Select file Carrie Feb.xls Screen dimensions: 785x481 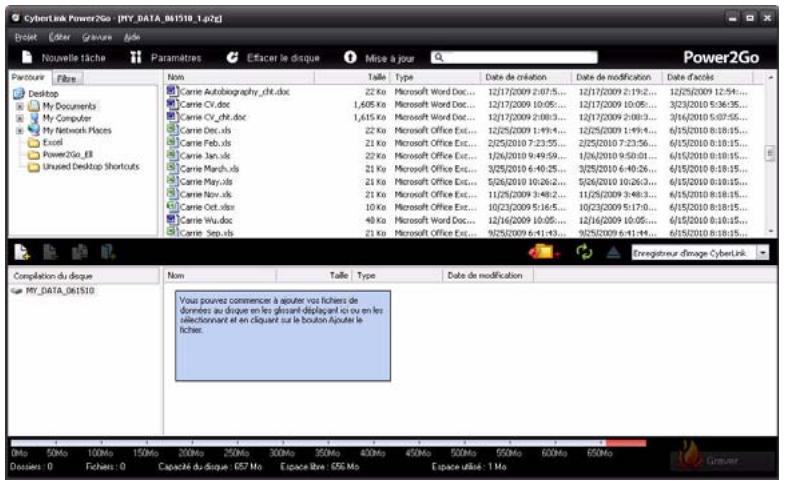tap(205, 143)
